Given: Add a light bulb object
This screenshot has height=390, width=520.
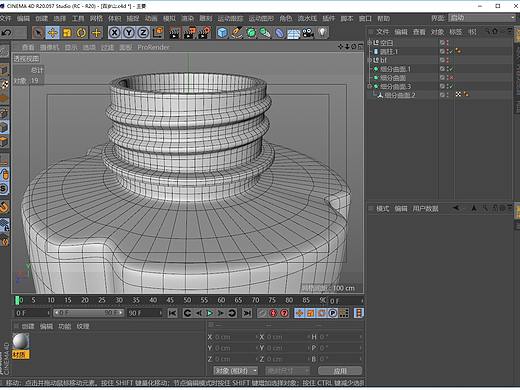Looking at the screenshot, I should pyautogui.click(x=322, y=33).
